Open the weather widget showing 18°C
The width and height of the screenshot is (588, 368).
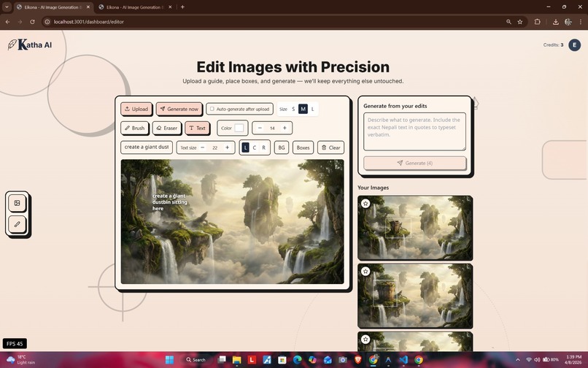coord(20,360)
